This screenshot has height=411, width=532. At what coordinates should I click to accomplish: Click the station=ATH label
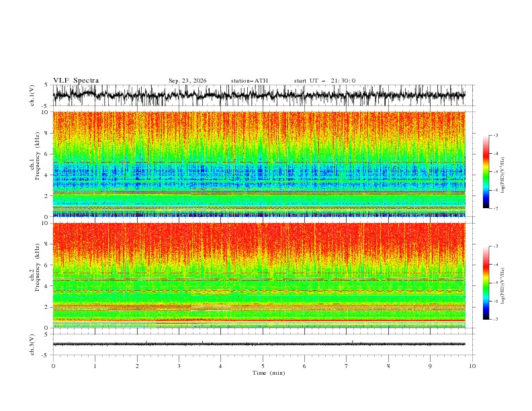coord(249,81)
